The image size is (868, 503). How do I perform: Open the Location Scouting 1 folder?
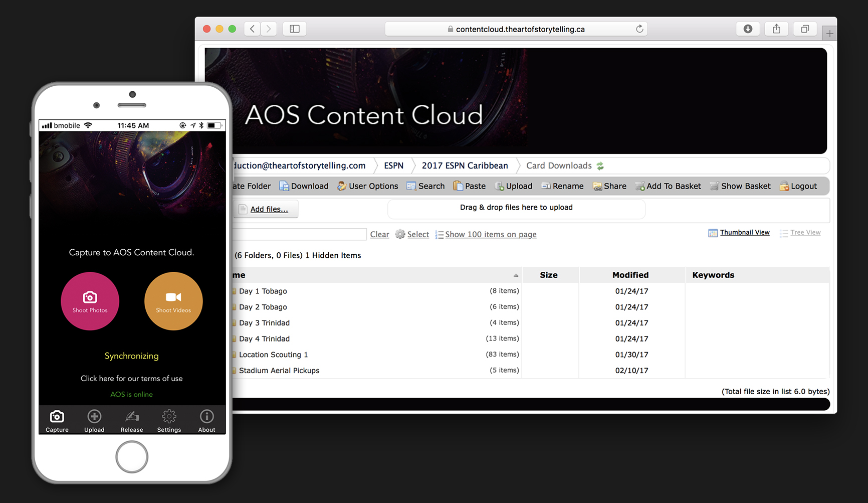click(x=273, y=355)
